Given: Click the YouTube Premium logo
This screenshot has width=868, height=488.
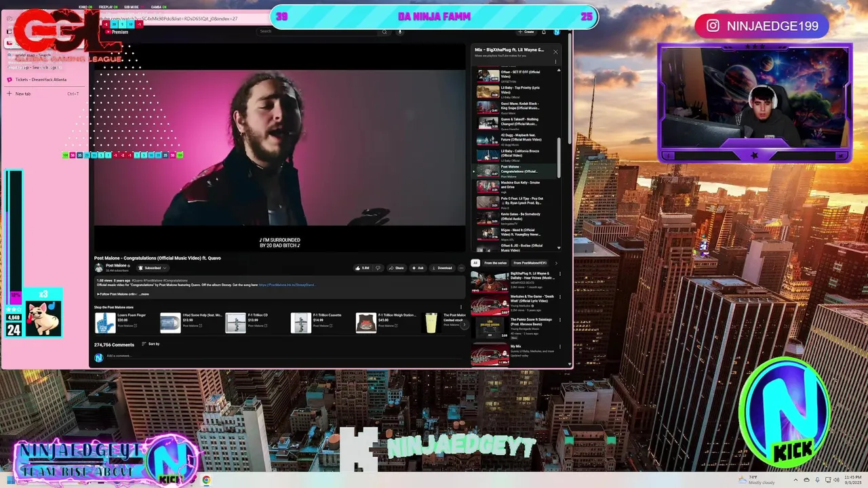Looking at the screenshot, I should coord(116,32).
